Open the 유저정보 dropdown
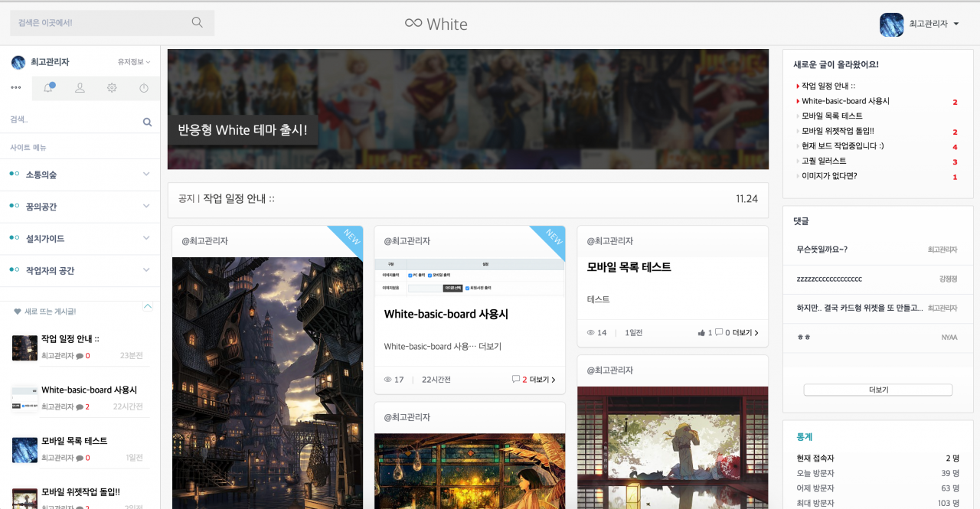 pyautogui.click(x=133, y=62)
